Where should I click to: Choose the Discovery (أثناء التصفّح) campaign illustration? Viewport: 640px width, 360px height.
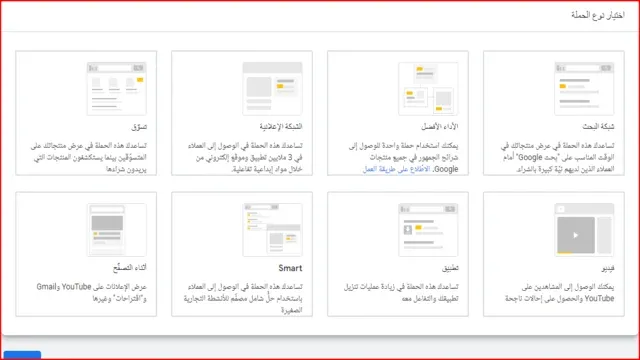pos(116,230)
